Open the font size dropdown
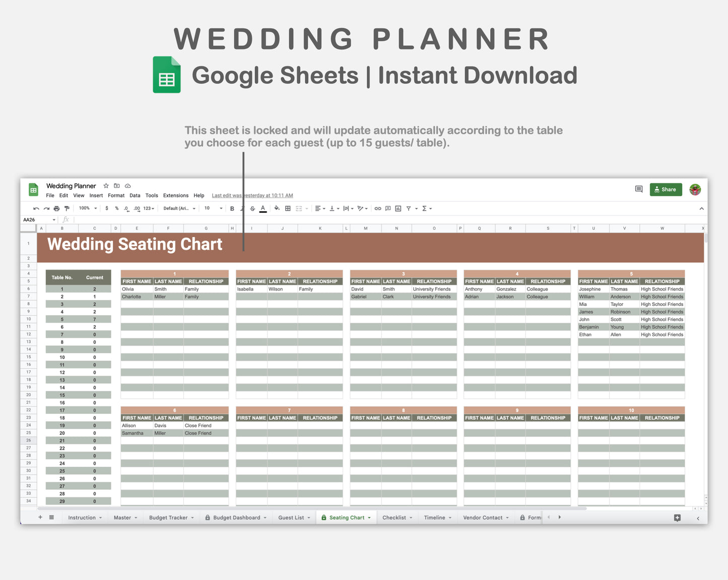Viewport: 728px width, 580px height. pyautogui.click(x=212, y=208)
